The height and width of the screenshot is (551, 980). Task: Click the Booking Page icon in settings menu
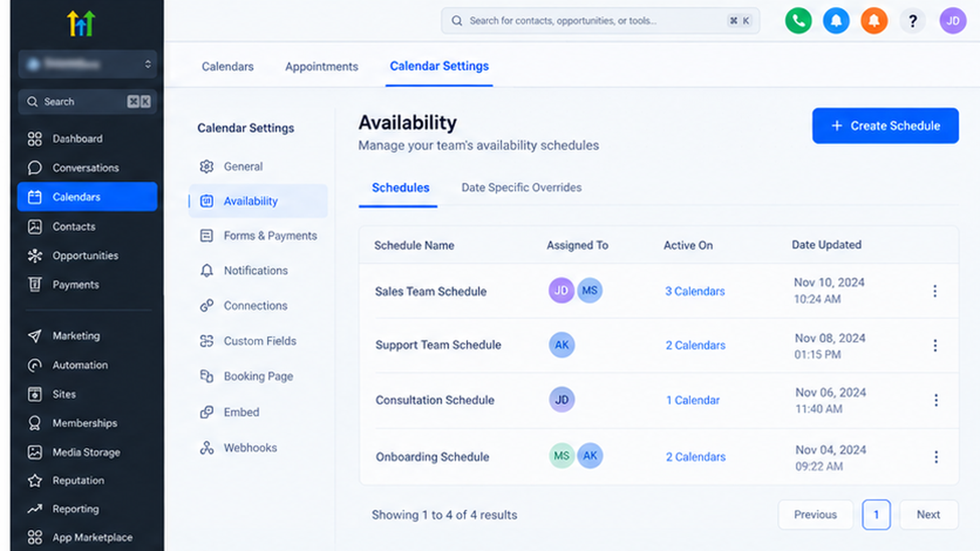tap(207, 376)
